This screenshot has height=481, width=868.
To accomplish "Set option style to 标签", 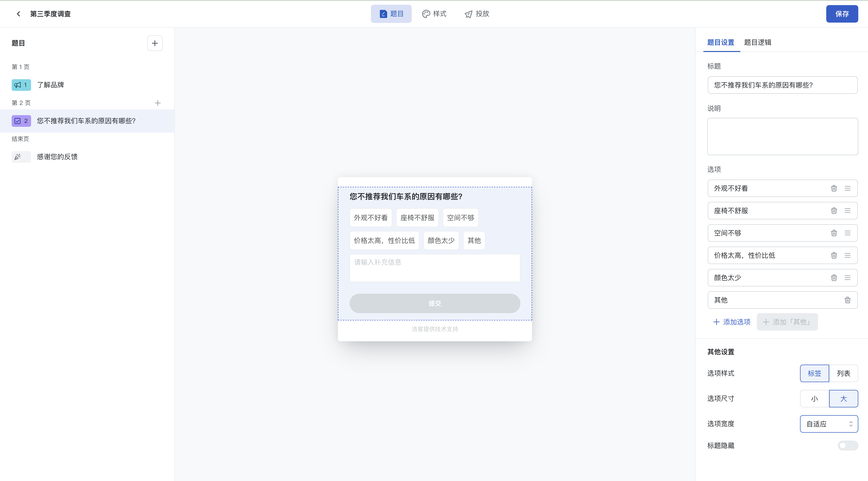I will [814, 373].
